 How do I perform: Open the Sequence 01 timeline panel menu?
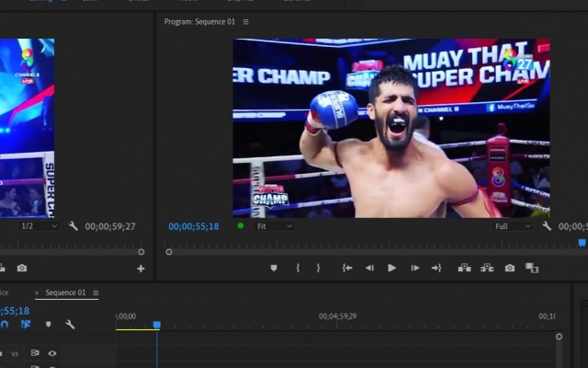click(96, 293)
